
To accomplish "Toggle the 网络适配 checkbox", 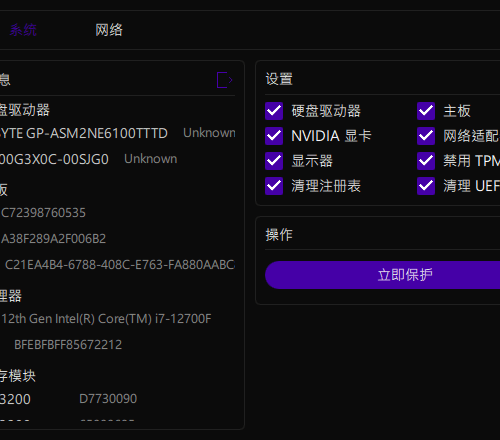I will click(x=426, y=136).
